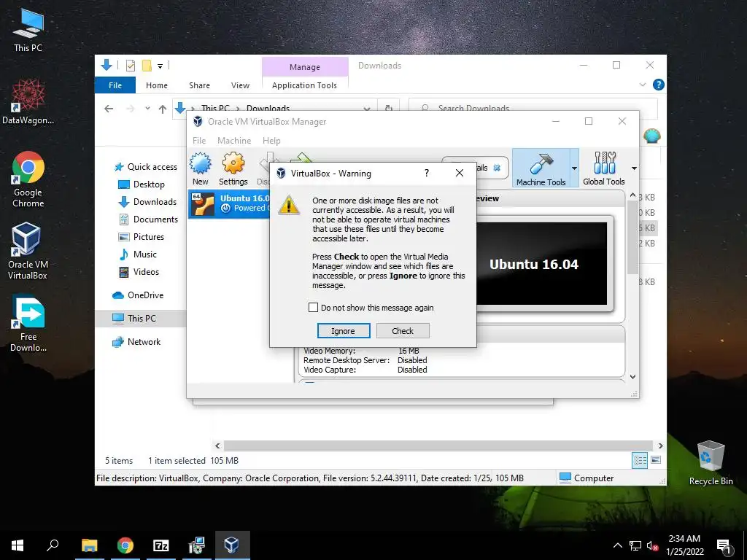Switch to details view in File Explorer
This screenshot has height=560, width=747.
coord(640,460)
